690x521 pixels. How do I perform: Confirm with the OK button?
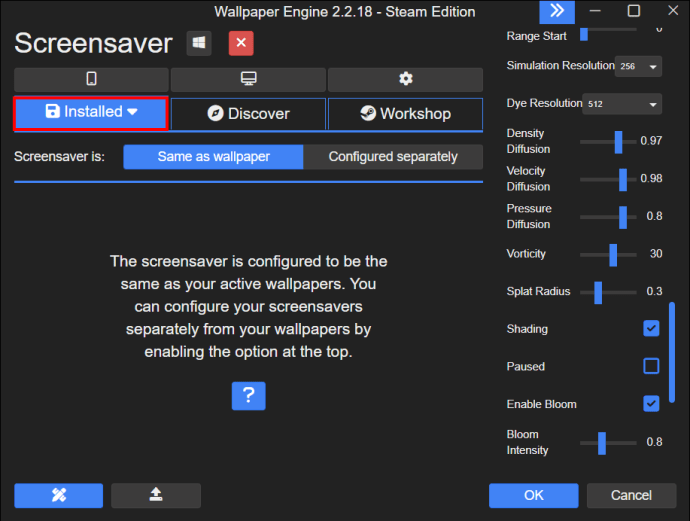533,495
